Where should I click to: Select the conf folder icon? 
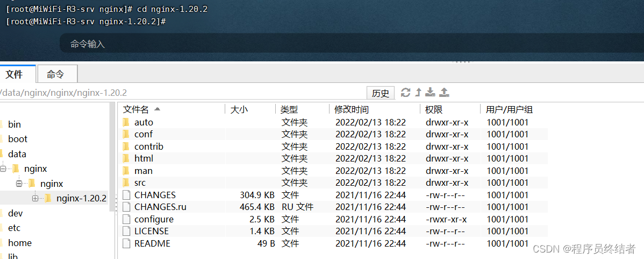126,134
